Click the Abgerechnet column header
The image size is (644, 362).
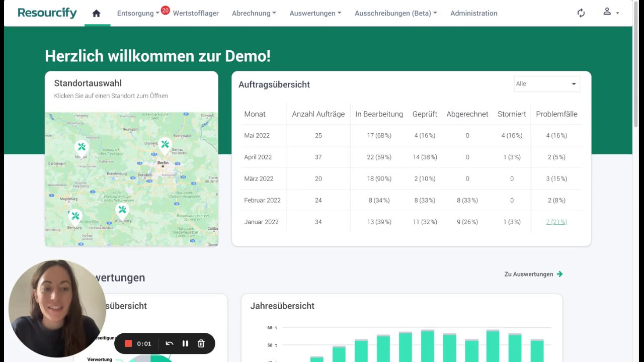(467, 114)
